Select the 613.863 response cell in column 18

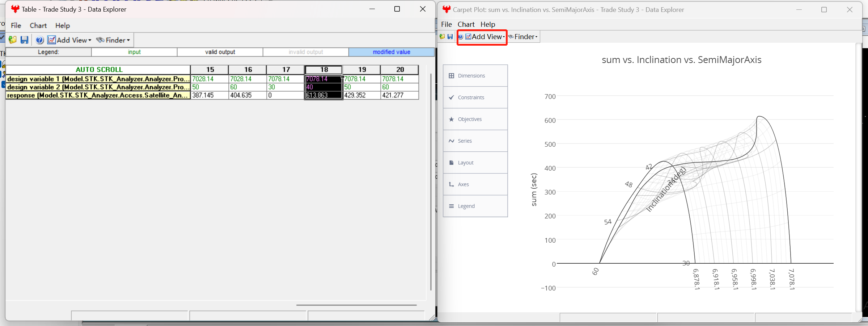coord(323,95)
